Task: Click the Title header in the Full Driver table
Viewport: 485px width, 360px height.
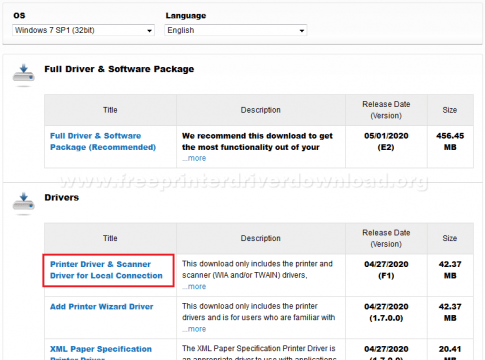Action: point(110,110)
